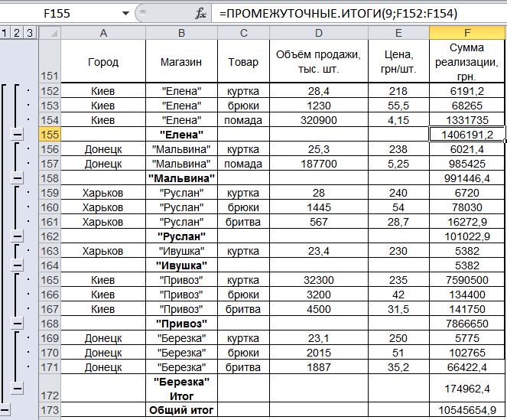
Task: Click the "Объём продажи, тыс. шт." header cell
Action: coord(318,61)
